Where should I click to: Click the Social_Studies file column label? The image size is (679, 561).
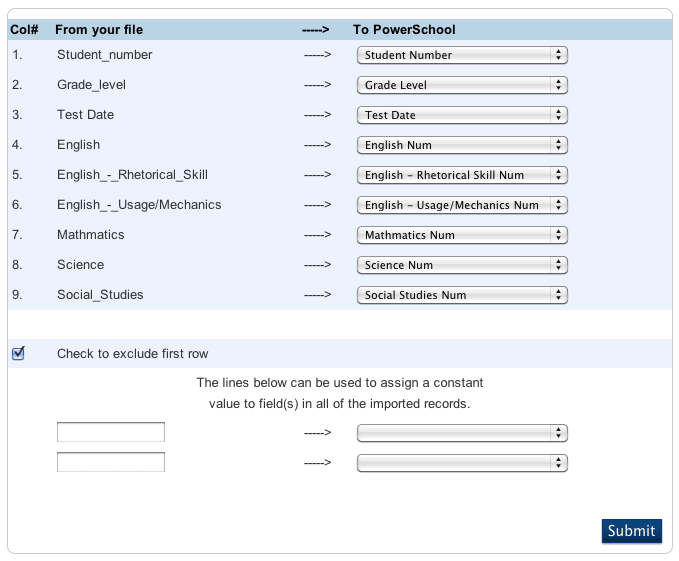(100, 295)
